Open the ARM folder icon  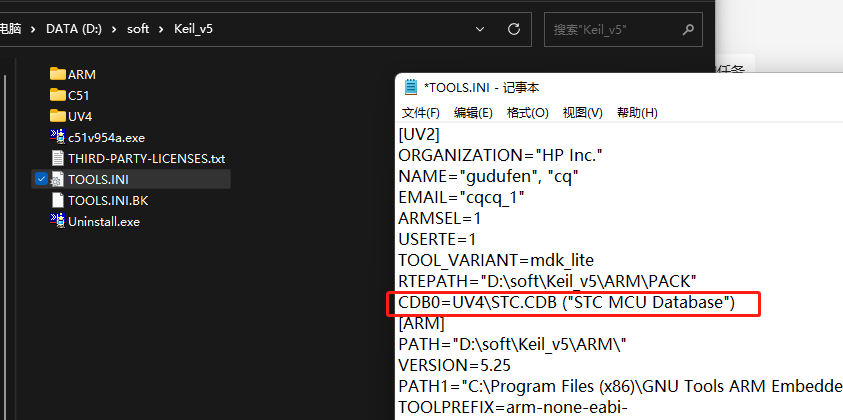(58, 74)
